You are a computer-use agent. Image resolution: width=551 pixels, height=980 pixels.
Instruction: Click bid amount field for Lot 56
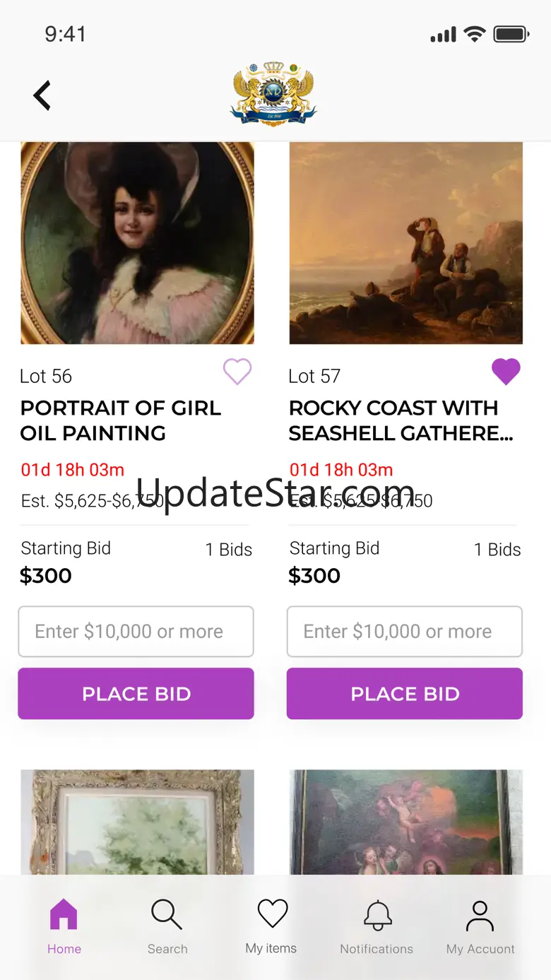click(136, 632)
